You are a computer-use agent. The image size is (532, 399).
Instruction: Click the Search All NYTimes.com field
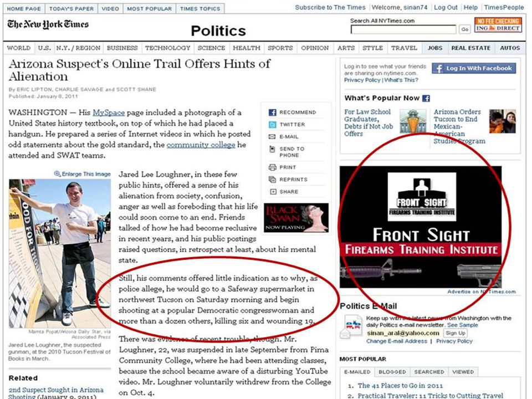403,29
